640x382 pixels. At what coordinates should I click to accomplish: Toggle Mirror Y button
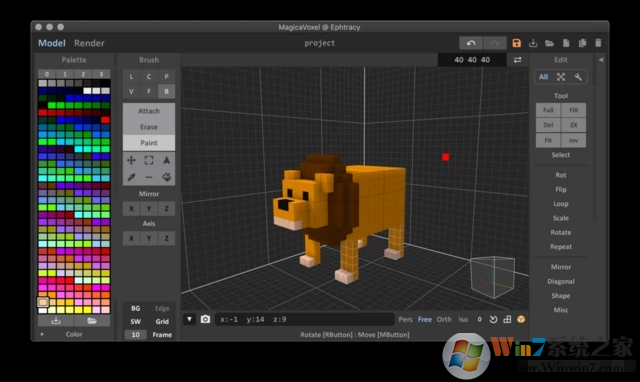(149, 209)
